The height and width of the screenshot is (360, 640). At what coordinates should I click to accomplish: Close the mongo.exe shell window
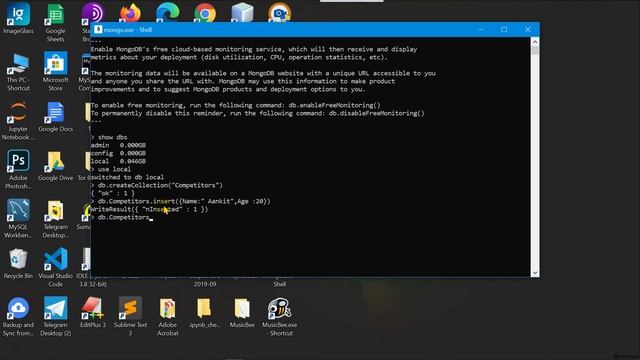(x=528, y=29)
